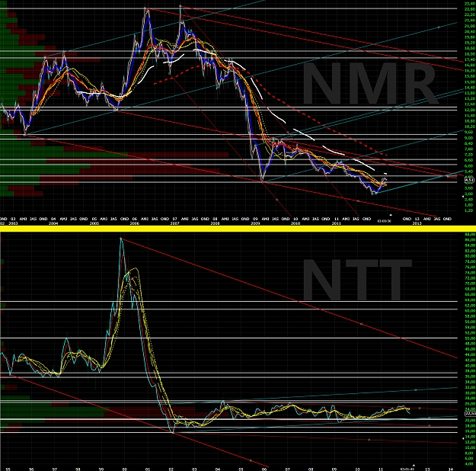
Task: Click the 3,00 level on NMR price scale
Action: tap(469, 194)
